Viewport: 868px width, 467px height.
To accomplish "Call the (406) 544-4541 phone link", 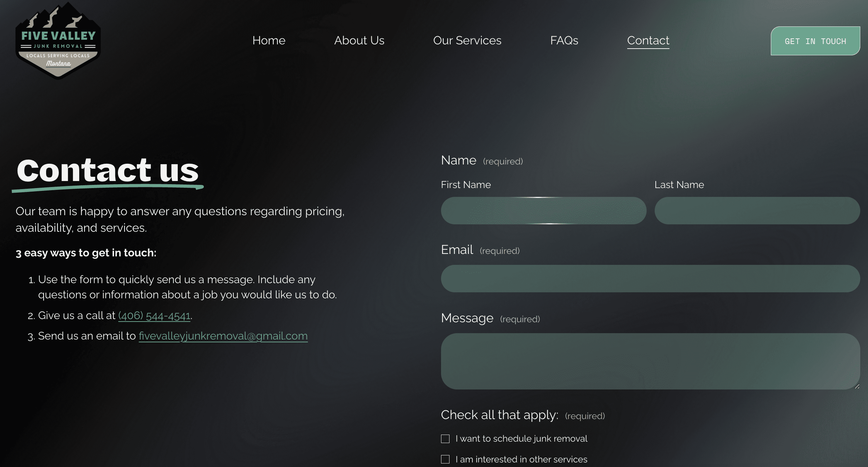I will 154,316.
